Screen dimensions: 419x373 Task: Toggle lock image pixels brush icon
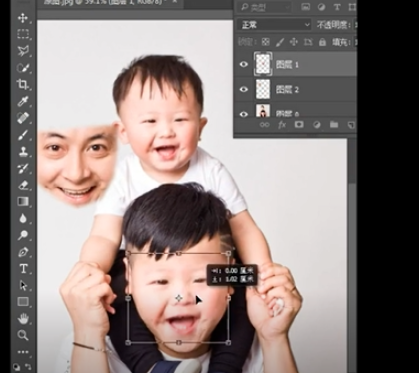(x=280, y=42)
